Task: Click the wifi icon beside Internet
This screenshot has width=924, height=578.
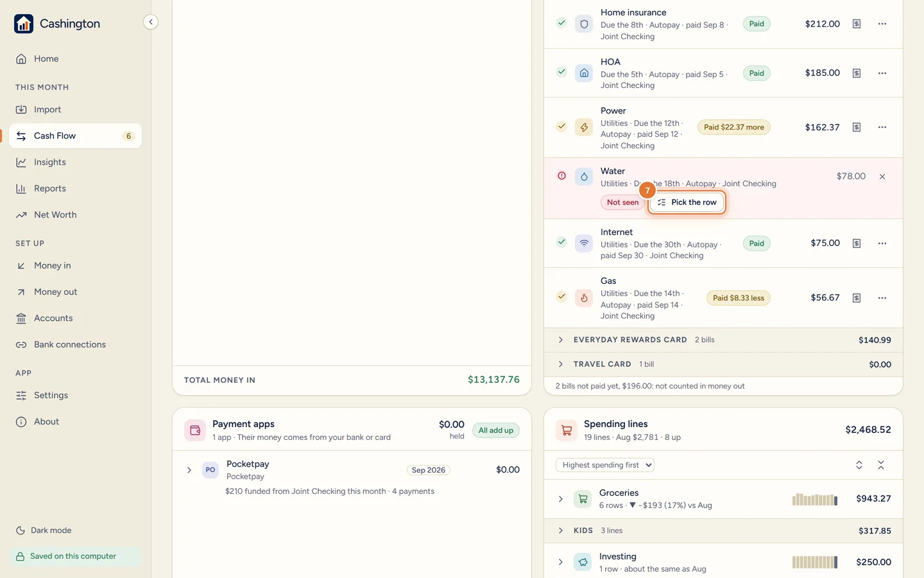Action: [584, 243]
